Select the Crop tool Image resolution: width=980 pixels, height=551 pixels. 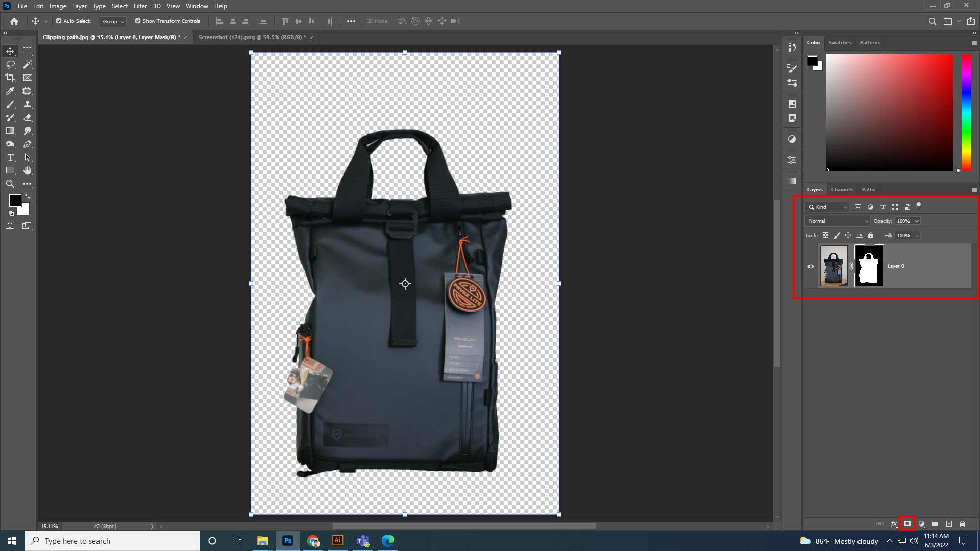point(10,78)
